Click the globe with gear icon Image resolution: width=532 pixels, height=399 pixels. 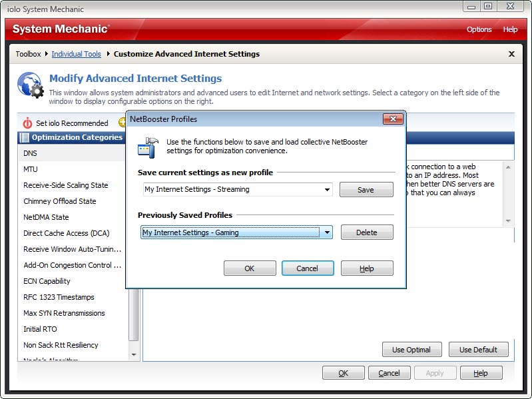(x=31, y=85)
